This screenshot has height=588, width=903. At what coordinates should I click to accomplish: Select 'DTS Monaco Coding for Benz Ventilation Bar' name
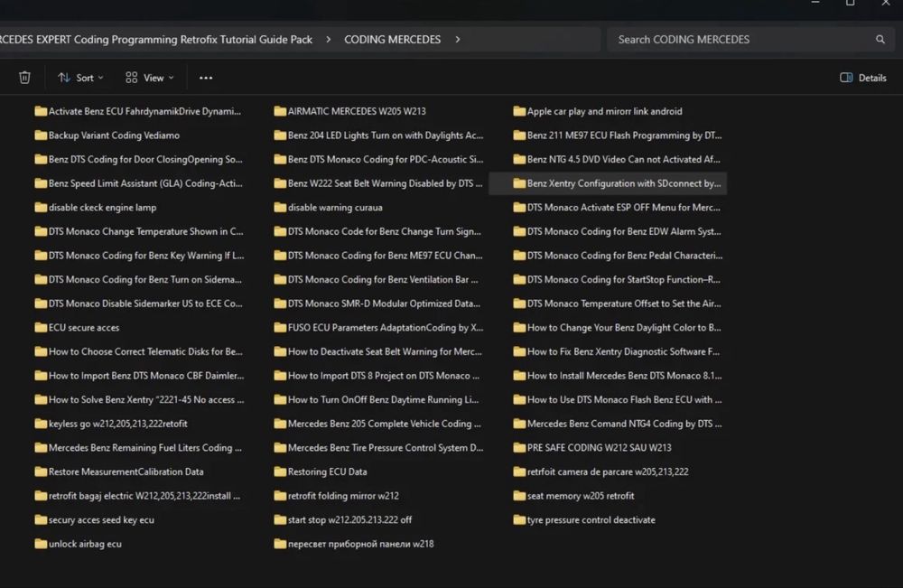point(383,279)
